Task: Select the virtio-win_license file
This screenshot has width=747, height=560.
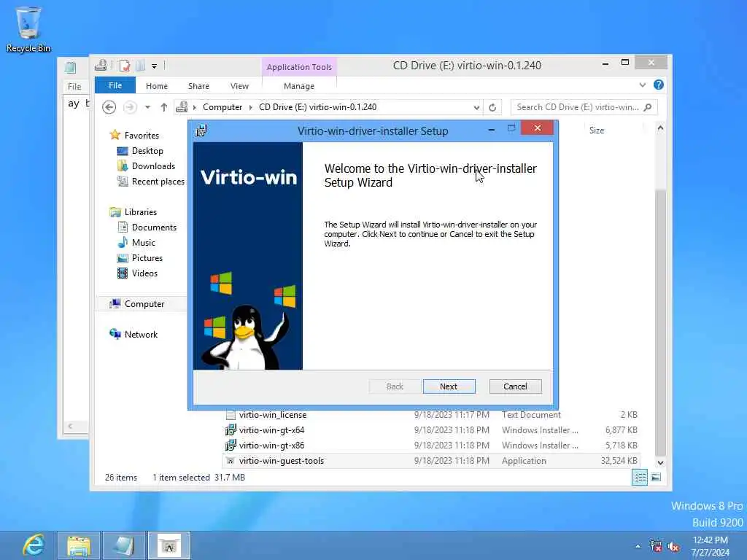Action: point(273,415)
